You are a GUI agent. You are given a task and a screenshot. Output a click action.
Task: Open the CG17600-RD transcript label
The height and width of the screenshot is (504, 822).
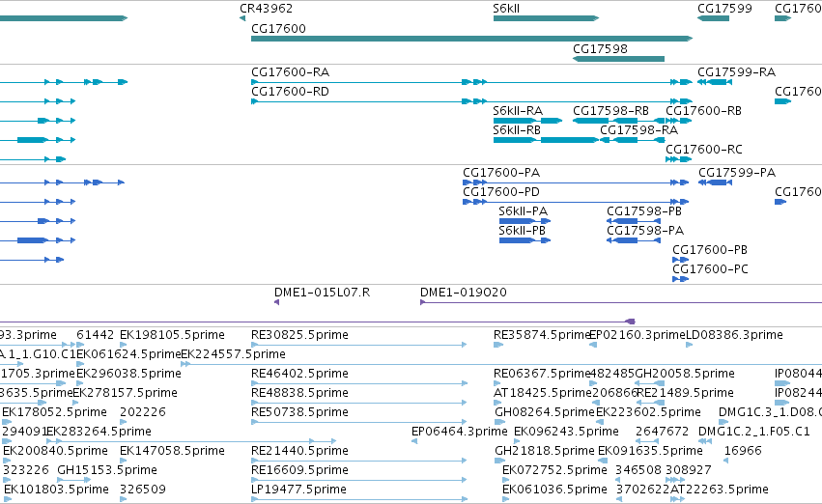290,91
